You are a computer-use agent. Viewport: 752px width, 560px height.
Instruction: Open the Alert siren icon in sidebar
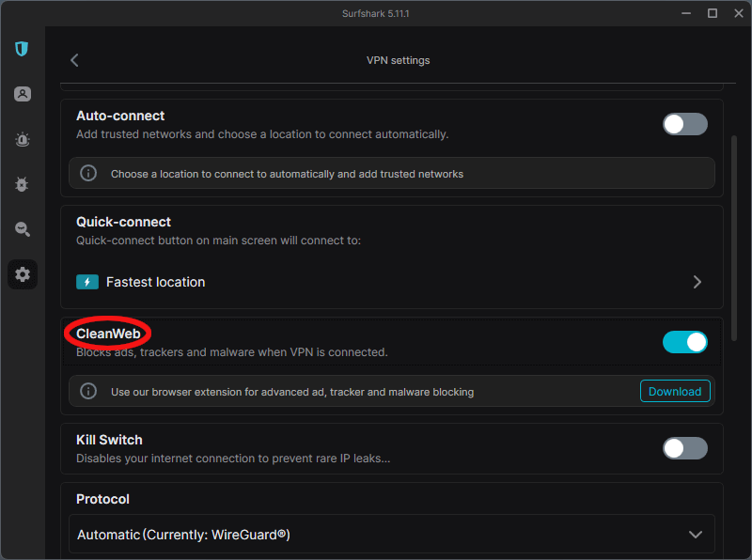point(22,139)
